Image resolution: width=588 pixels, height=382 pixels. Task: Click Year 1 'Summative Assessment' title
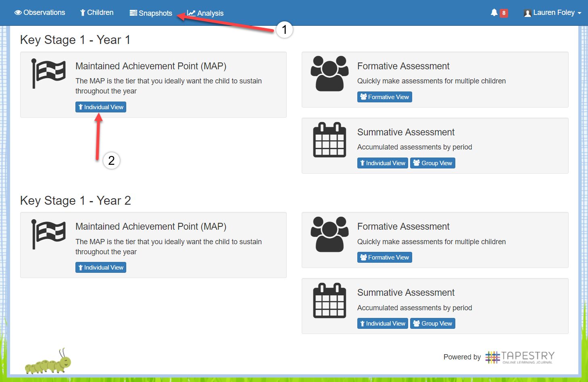[x=406, y=132]
